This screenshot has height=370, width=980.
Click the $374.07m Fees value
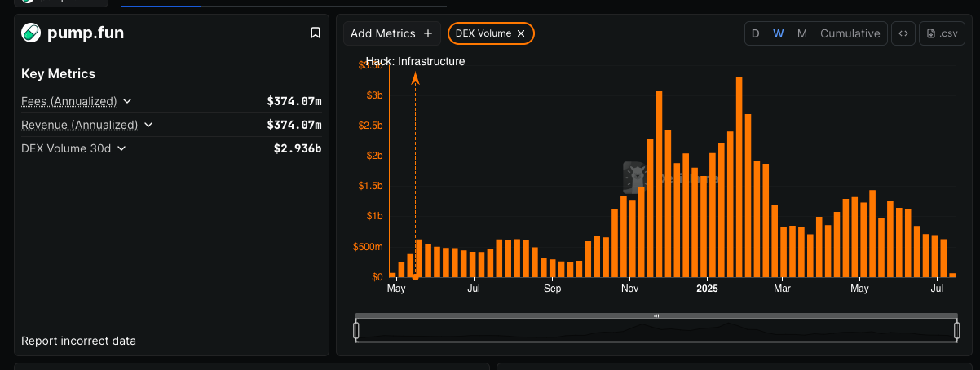click(294, 101)
